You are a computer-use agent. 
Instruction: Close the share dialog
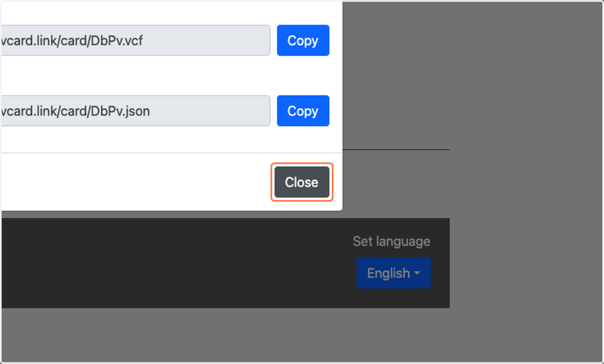click(x=302, y=182)
